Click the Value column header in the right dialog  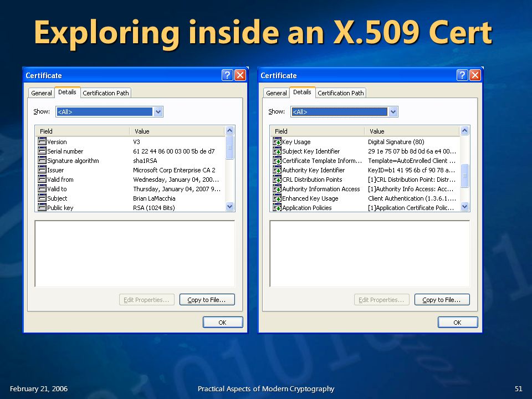412,131
